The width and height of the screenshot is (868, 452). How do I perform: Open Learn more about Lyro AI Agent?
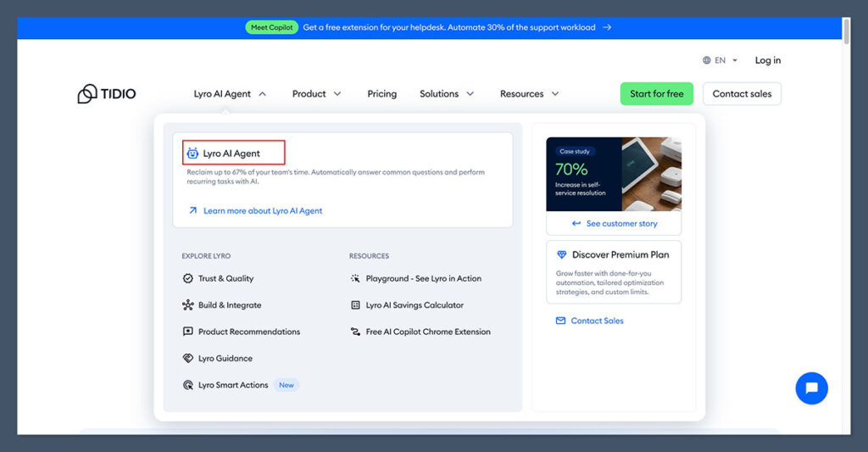point(262,210)
